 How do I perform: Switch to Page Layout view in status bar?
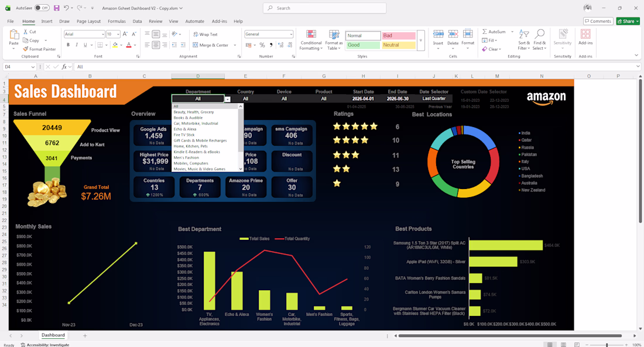click(563, 345)
